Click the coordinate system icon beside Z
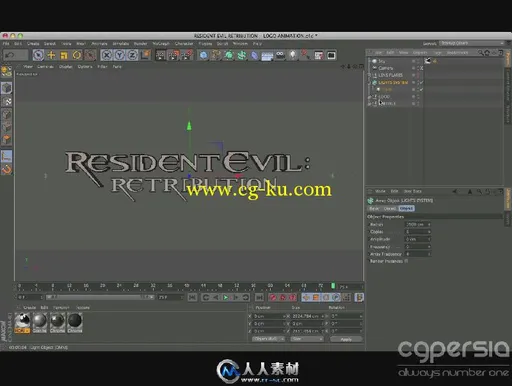The height and width of the screenshot is (386, 512). point(146,55)
